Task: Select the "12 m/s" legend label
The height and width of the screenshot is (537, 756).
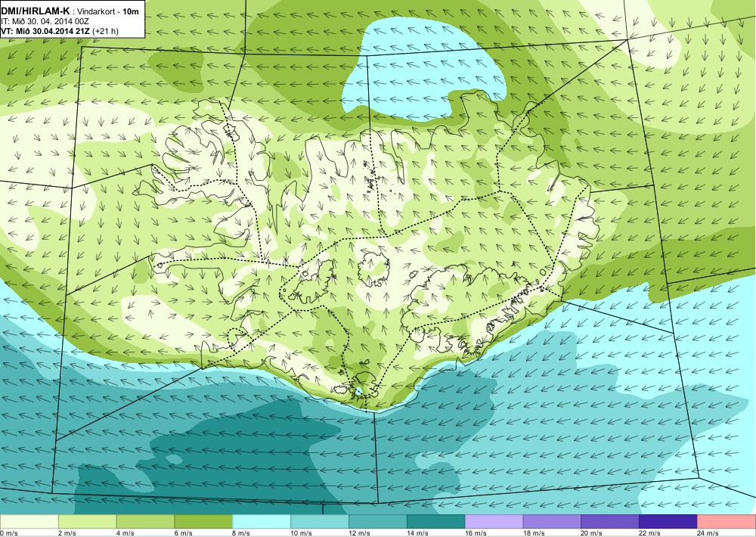Action: [359, 533]
